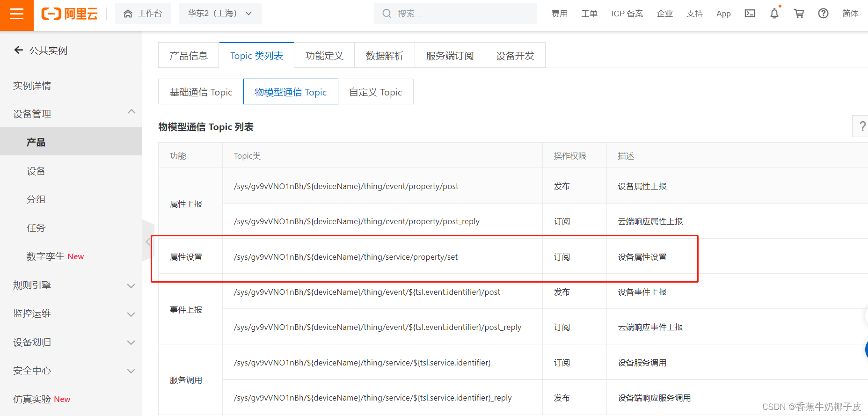Viewport: 868px width, 416px height.
Task: Select the property/post topic path
Action: pos(346,186)
